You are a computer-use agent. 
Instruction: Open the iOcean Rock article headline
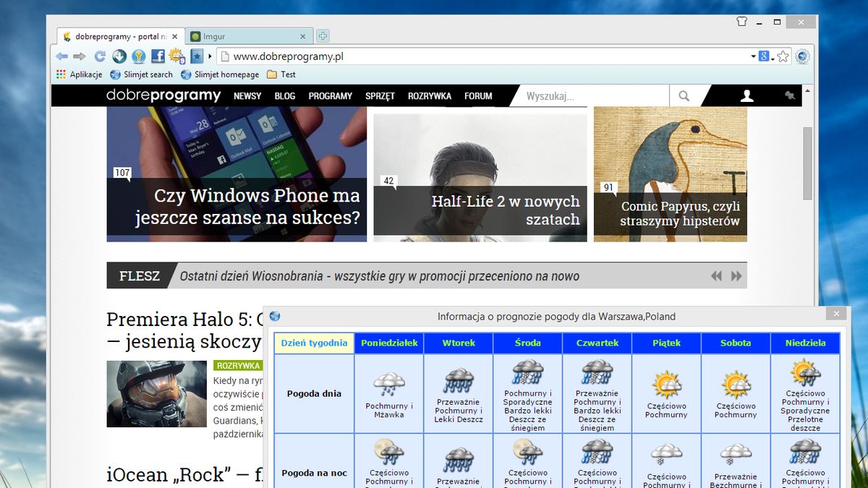(x=184, y=475)
